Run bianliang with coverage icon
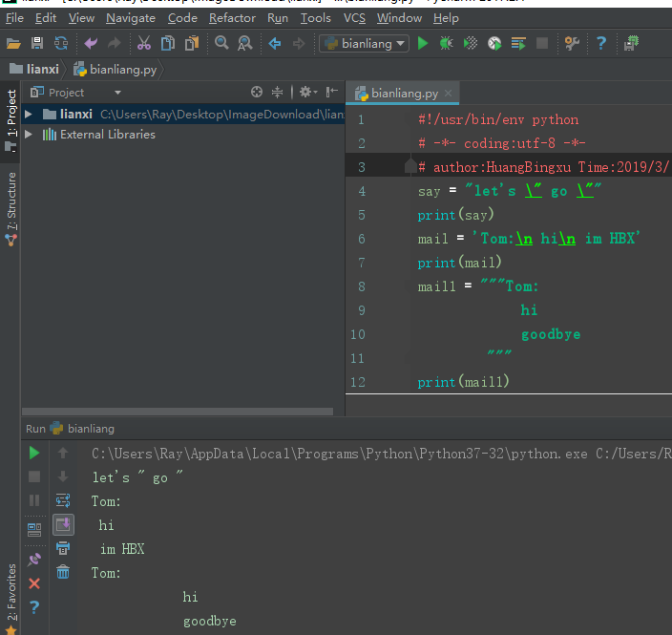This screenshot has height=635, width=672. 471,43
